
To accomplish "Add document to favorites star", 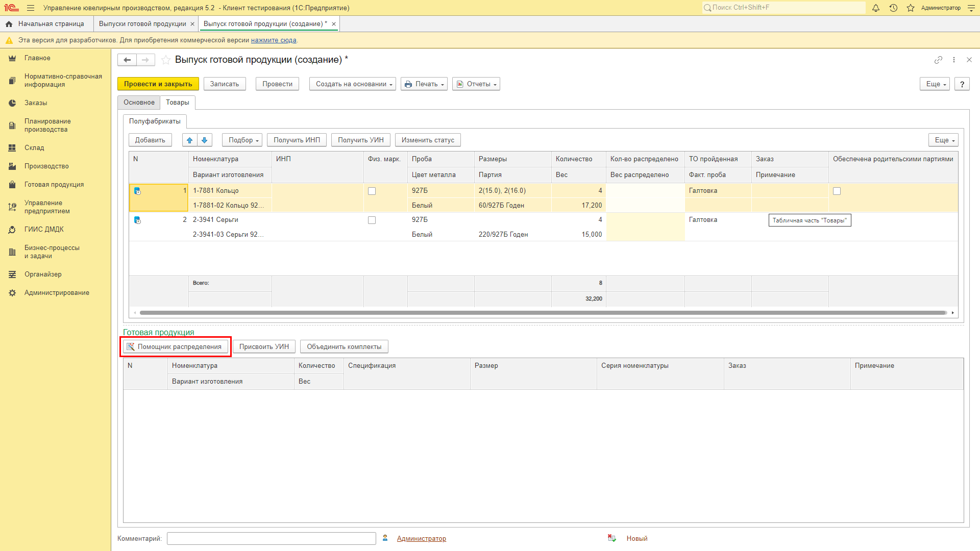I will click(x=166, y=60).
